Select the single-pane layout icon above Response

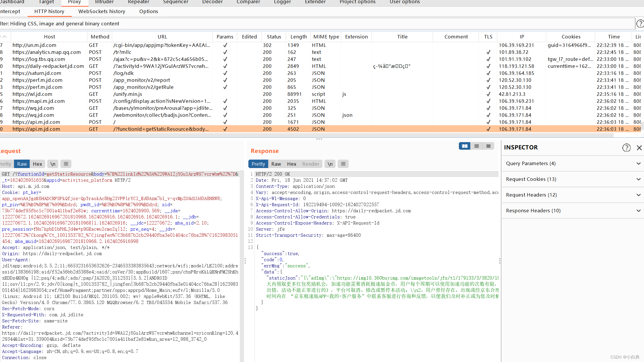[x=488, y=146]
